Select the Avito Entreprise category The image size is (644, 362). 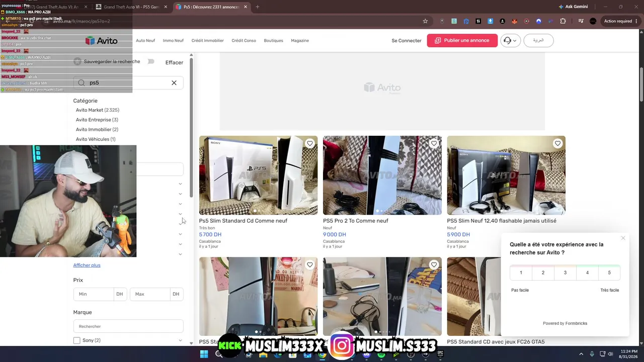(97, 120)
